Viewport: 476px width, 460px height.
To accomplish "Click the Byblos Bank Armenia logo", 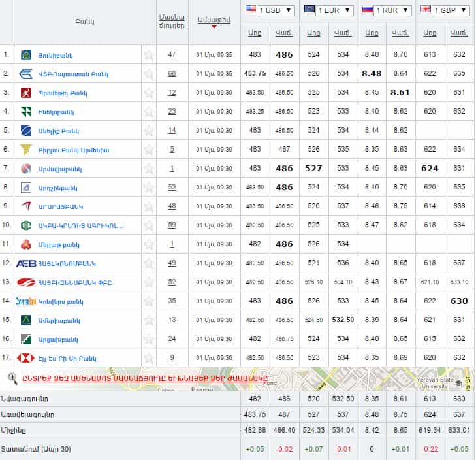I will click(x=26, y=150).
